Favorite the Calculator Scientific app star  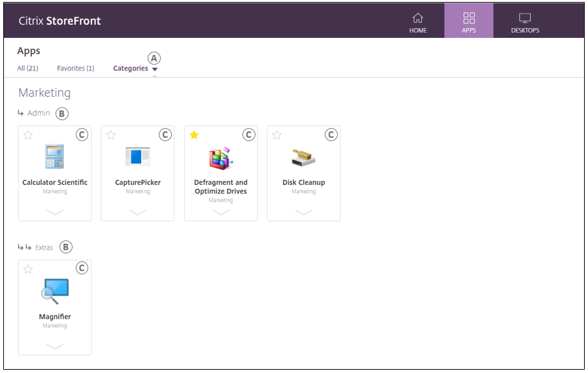[28, 135]
